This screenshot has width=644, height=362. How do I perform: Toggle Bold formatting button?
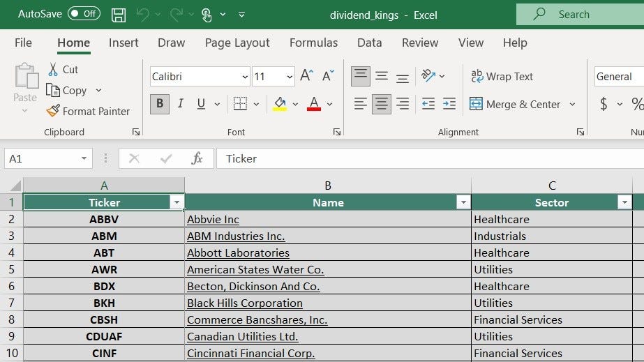tap(159, 104)
